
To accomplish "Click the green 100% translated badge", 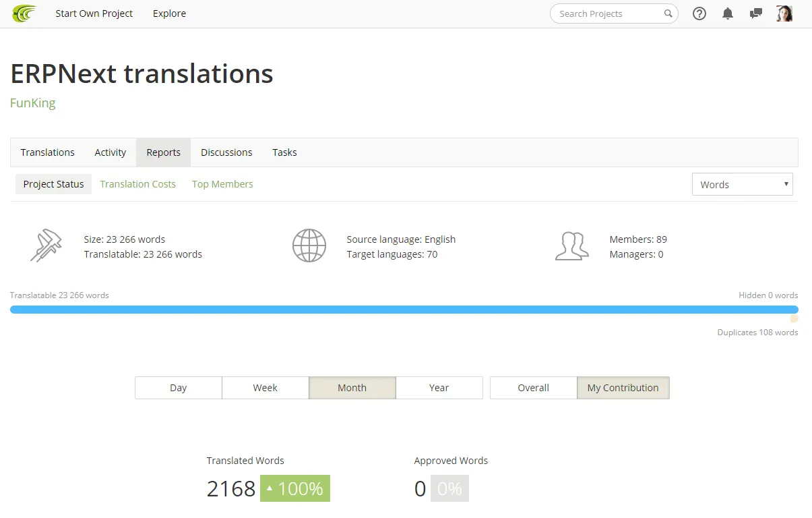I will (295, 488).
